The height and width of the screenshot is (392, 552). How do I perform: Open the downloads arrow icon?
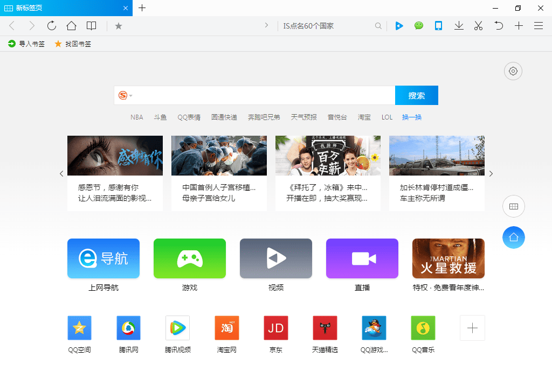[459, 26]
